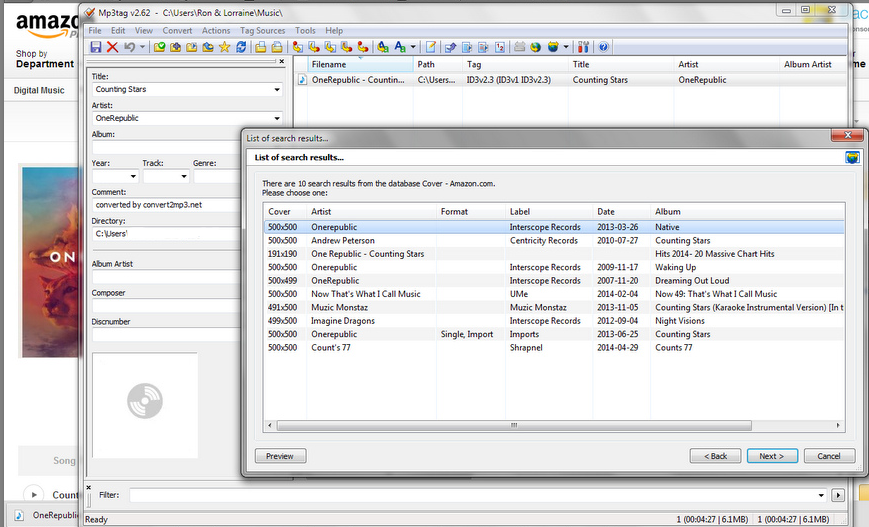Viewport: 869px width, 527px height.
Task: Select the OneRepublic file row in file list
Action: (x=571, y=80)
